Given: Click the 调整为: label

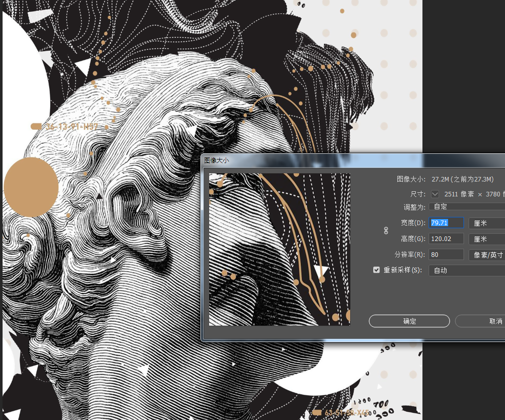Looking at the screenshot, I should (414, 207).
